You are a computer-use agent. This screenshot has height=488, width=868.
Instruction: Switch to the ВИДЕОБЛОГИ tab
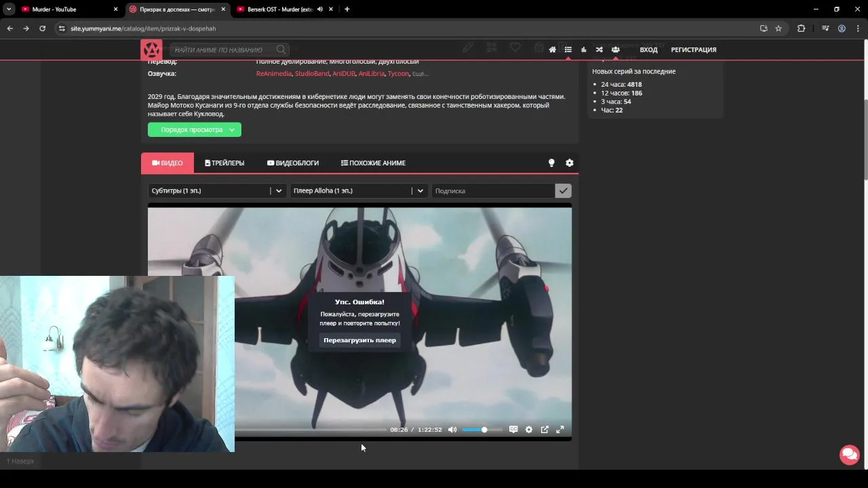pyautogui.click(x=293, y=163)
